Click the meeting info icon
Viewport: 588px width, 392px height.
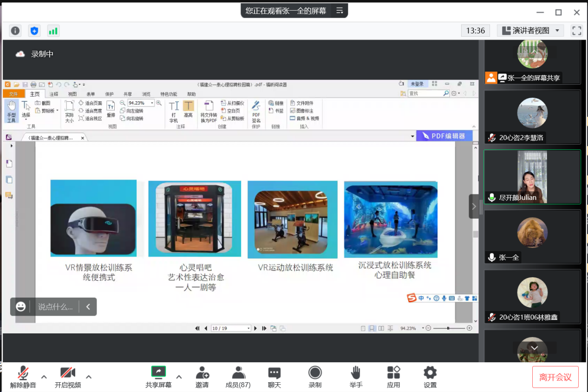point(15,31)
